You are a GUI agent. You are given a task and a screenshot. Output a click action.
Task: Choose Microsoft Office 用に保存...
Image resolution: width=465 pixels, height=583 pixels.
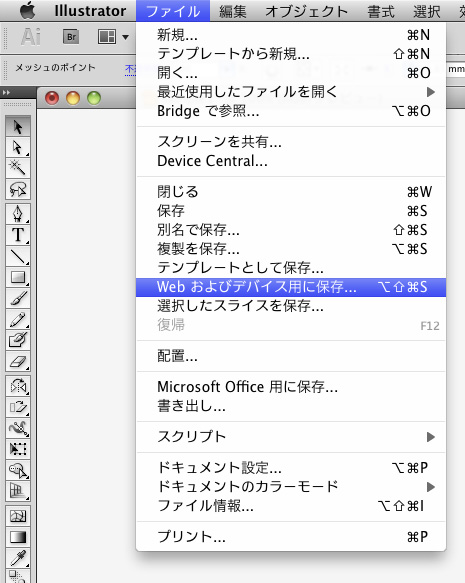point(291,387)
